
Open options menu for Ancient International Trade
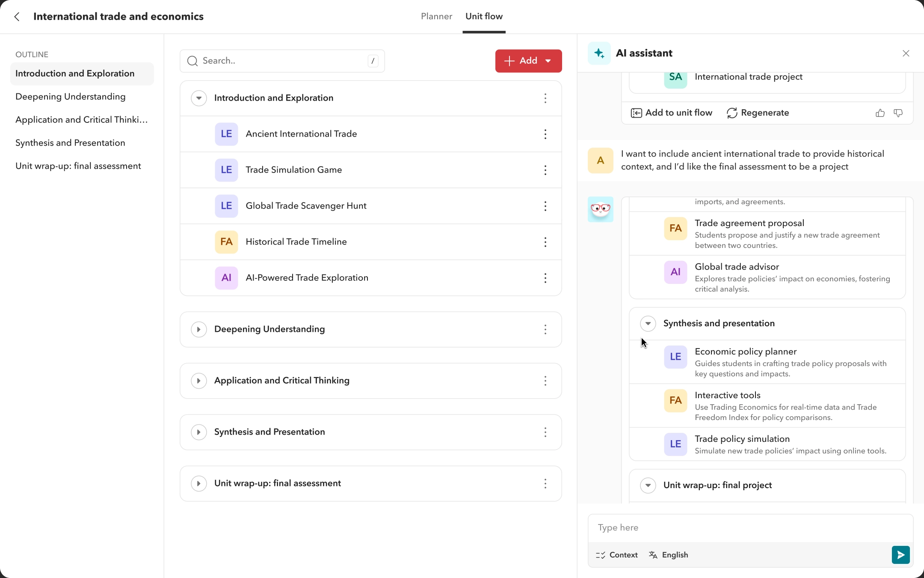[545, 134]
